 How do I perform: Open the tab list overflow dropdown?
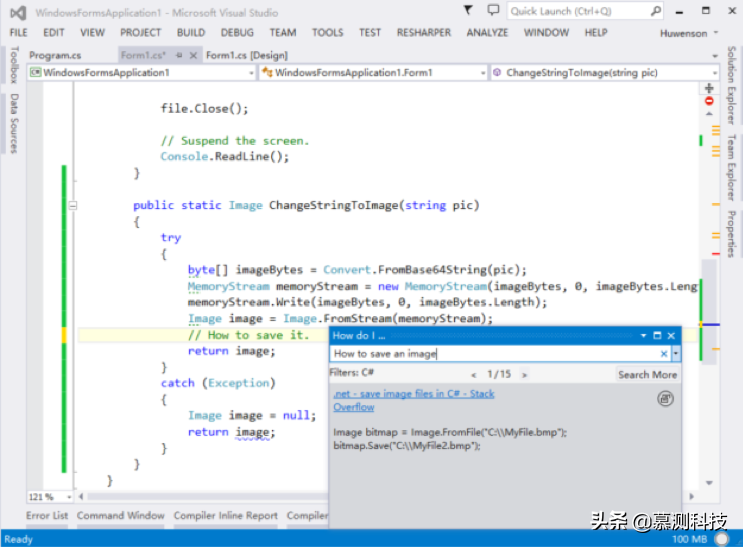coord(715,56)
